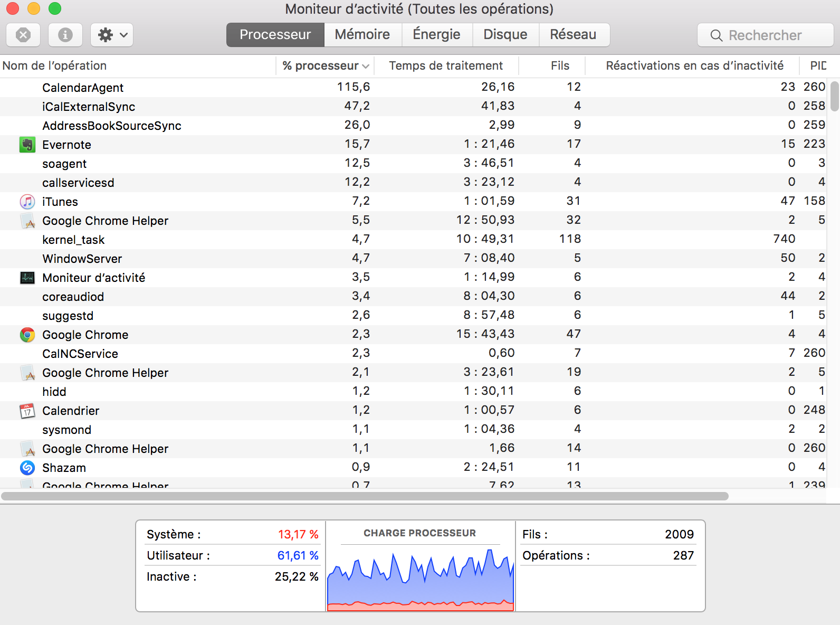The width and height of the screenshot is (840, 625).
Task: Click the magnifier icon in search field
Action: click(x=716, y=35)
